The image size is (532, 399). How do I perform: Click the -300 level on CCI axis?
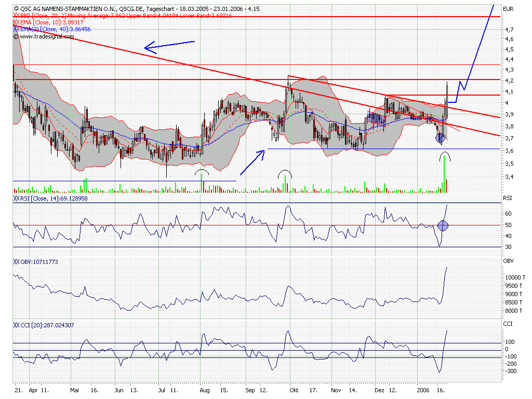pyautogui.click(x=510, y=371)
